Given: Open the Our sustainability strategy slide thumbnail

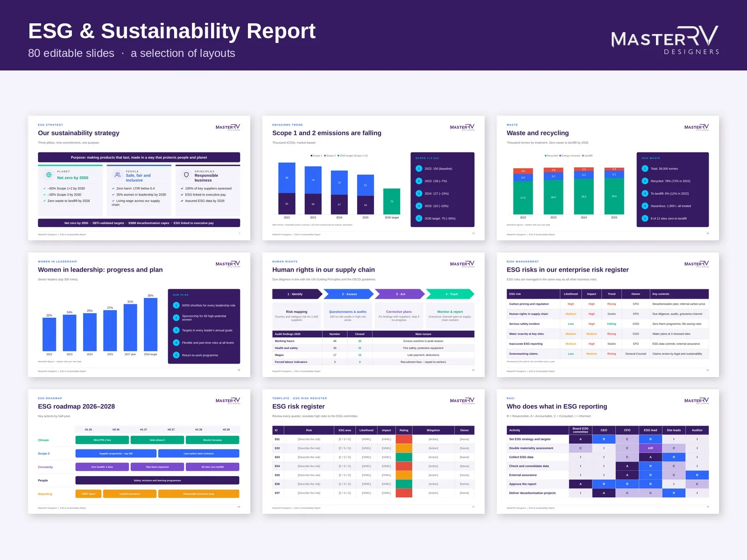Looking at the screenshot, I should pyautogui.click(x=139, y=178).
